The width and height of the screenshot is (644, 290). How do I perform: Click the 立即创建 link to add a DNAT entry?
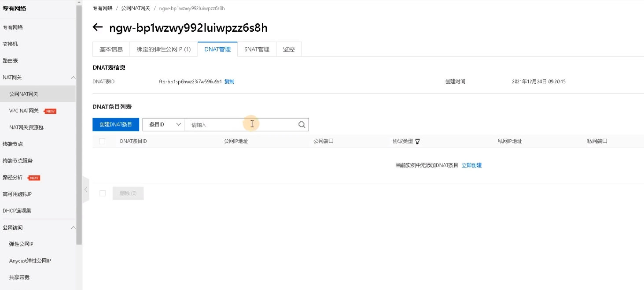471,165
